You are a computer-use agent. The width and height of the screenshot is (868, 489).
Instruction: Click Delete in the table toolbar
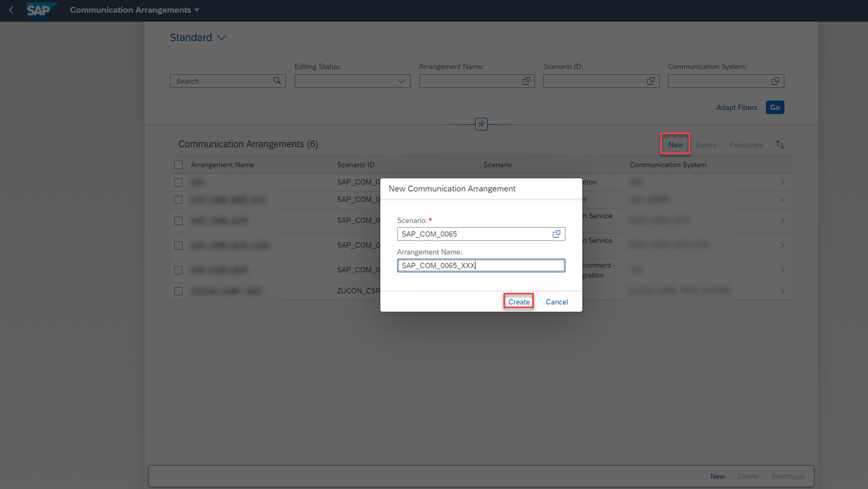coord(706,145)
